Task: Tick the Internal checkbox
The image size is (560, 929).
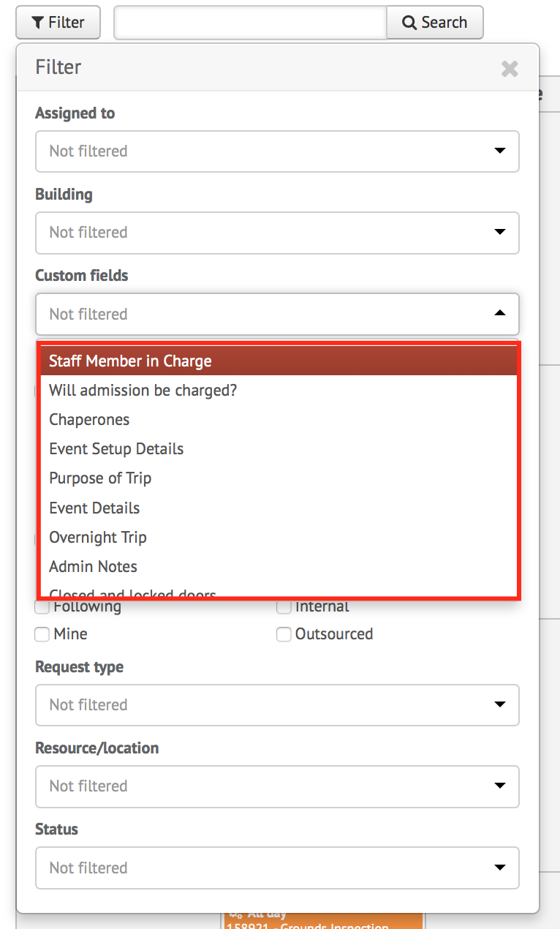Action: click(x=284, y=607)
